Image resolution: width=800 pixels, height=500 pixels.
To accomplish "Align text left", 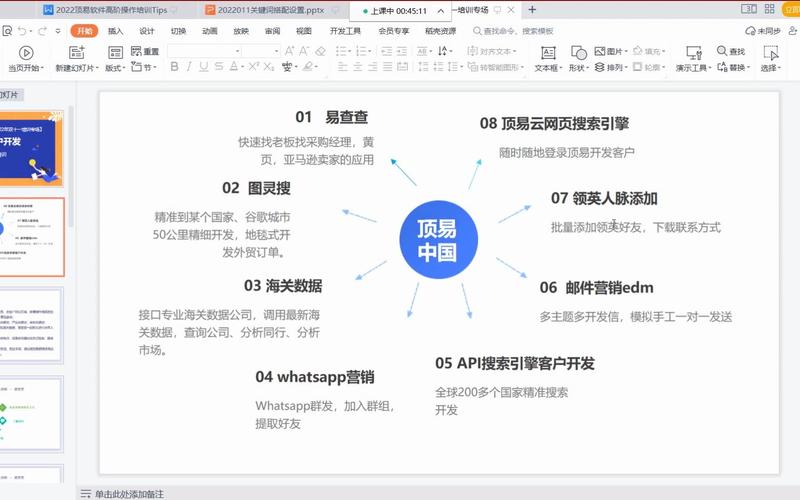I will [343, 67].
